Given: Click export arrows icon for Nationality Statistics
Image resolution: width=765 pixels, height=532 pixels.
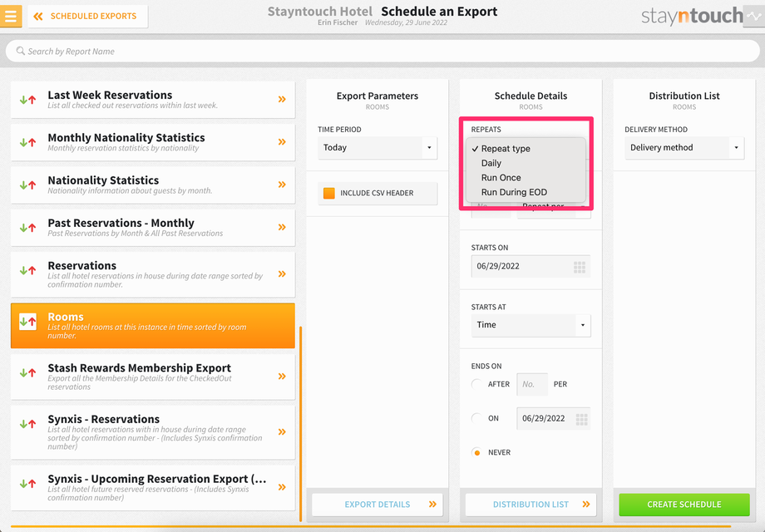Looking at the screenshot, I should pyautogui.click(x=27, y=185).
